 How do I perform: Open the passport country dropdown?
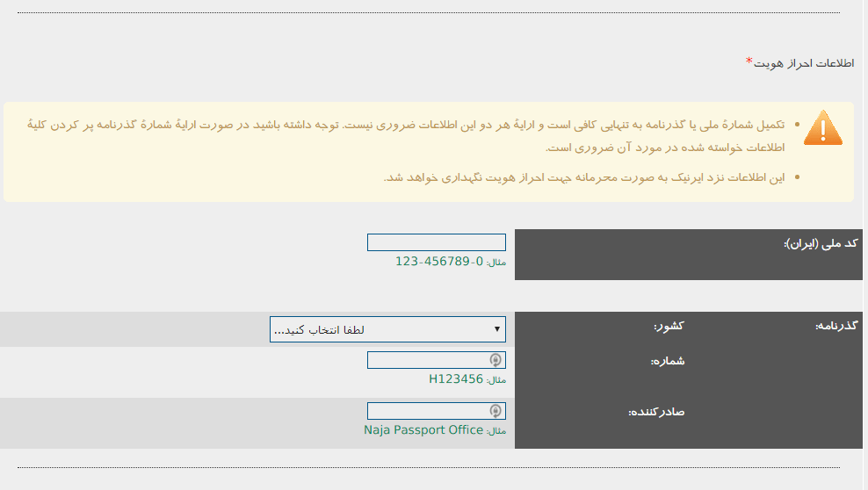387,329
